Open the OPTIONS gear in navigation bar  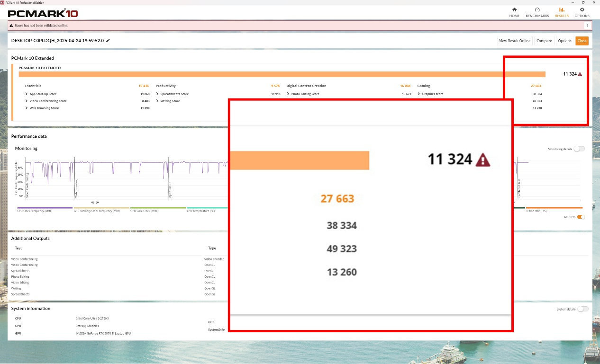pyautogui.click(x=582, y=12)
